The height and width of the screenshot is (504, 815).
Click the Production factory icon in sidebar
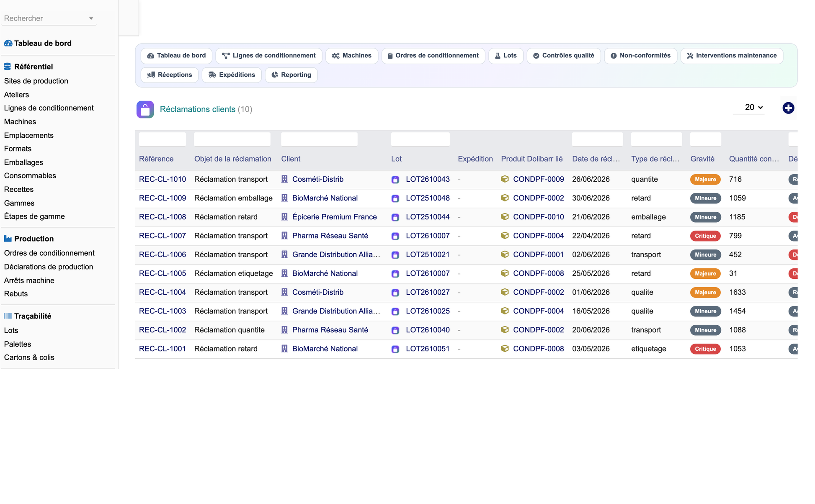(x=8, y=239)
